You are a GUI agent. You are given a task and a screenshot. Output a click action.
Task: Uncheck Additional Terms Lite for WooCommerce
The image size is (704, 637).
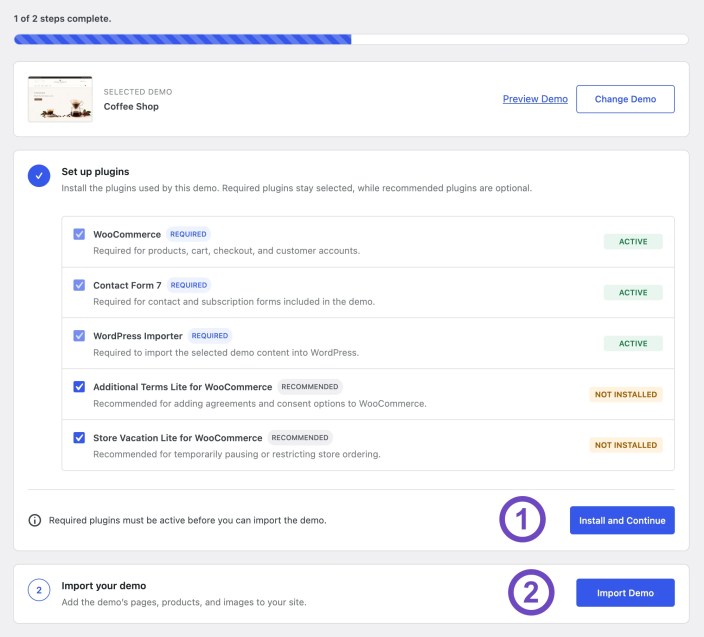(x=79, y=387)
